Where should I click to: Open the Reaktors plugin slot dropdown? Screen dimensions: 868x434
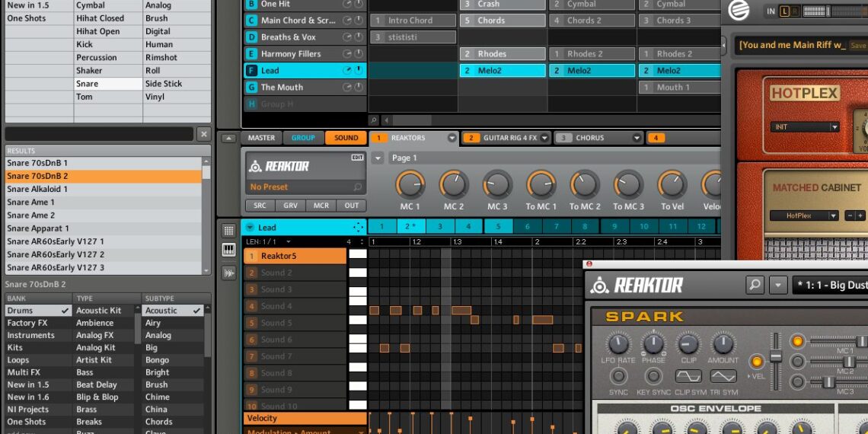point(452,138)
